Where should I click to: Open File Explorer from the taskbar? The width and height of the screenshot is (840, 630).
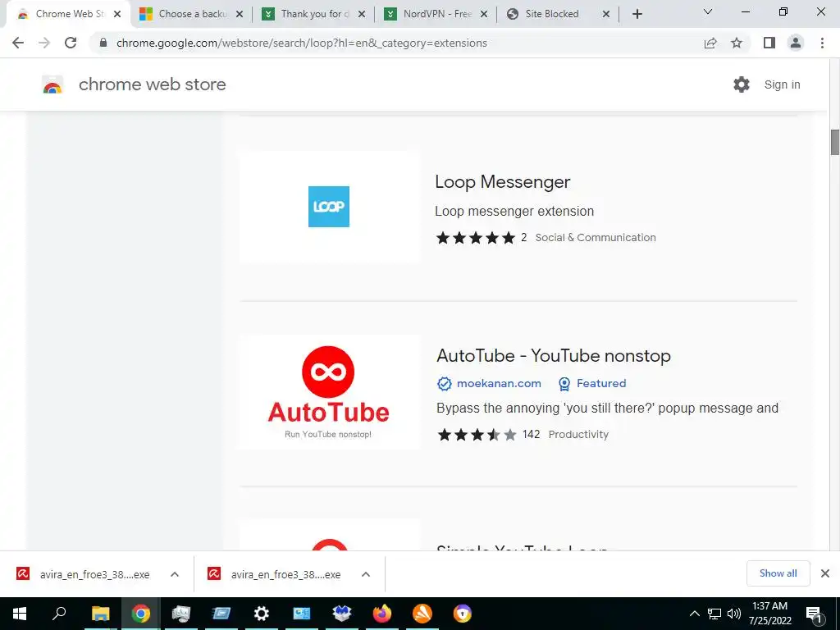100,614
